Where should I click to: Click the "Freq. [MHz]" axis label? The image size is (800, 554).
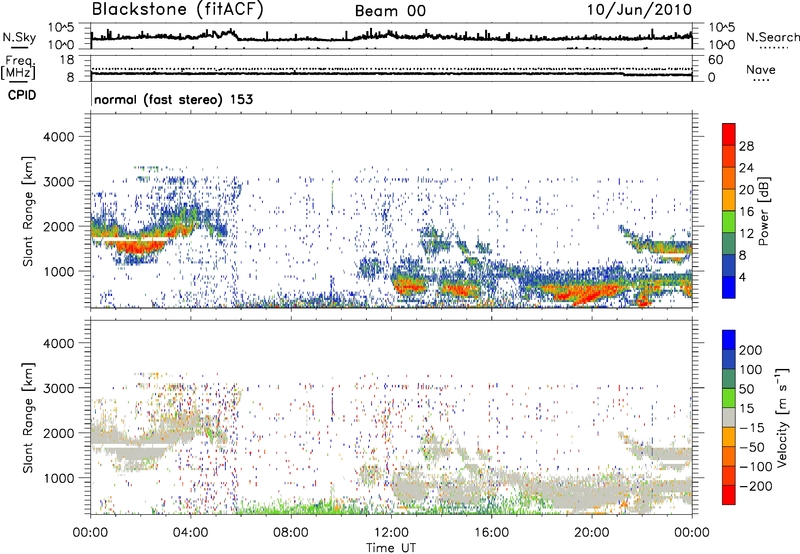[x=18, y=68]
